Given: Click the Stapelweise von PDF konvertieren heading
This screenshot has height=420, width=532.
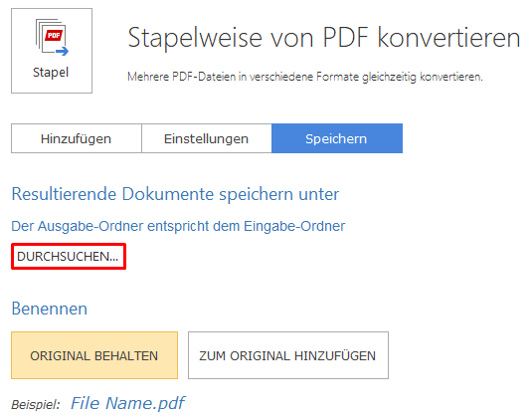Looking at the screenshot, I should tap(324, 38).
